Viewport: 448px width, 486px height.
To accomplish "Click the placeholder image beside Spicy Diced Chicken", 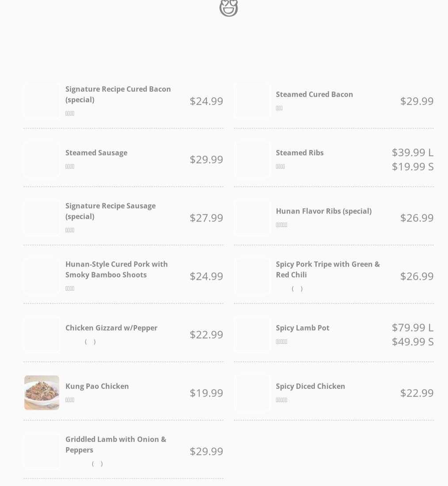I will [x=253, y=393].
